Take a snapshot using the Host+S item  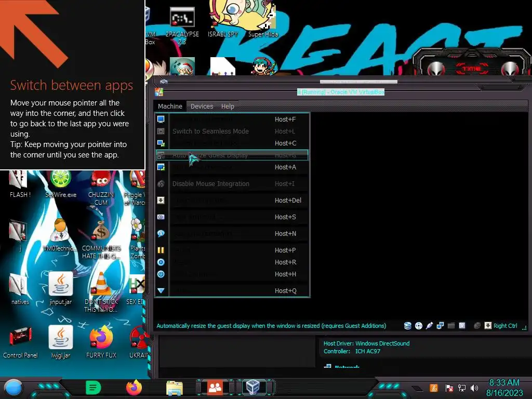[232, 217]
